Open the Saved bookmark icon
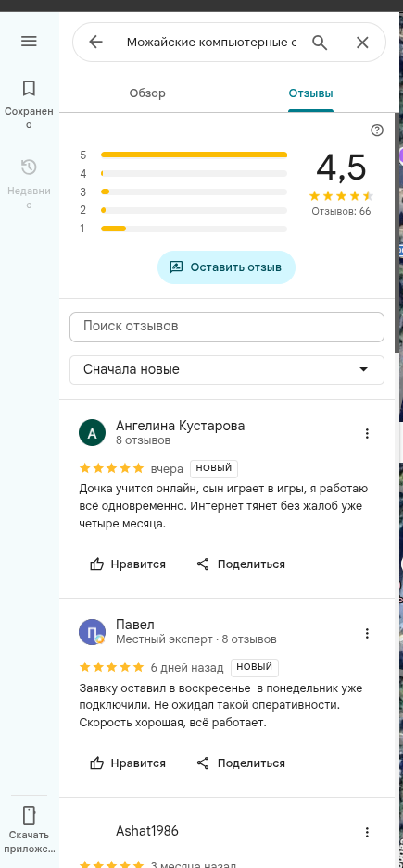Image resolution: width=403 pixels, height=868 pixels. [29, 88]
